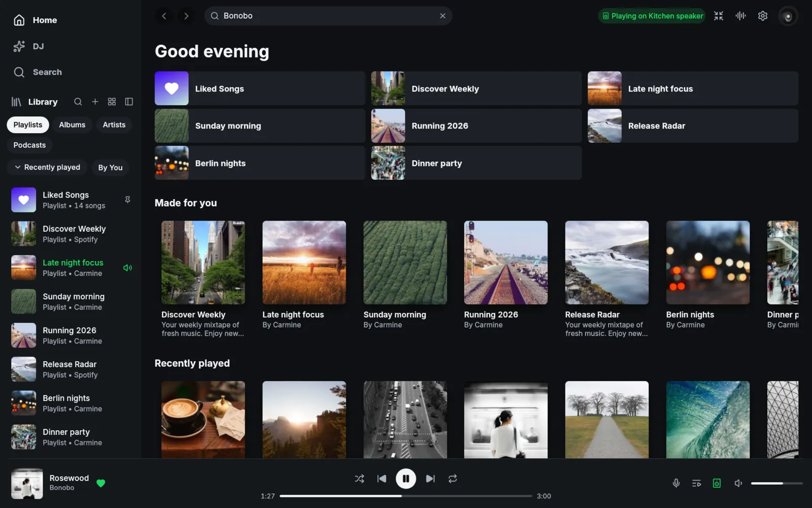Viewport: 812px width, 508px height.
Task: Search within Your Library
Action: point(78,102)
